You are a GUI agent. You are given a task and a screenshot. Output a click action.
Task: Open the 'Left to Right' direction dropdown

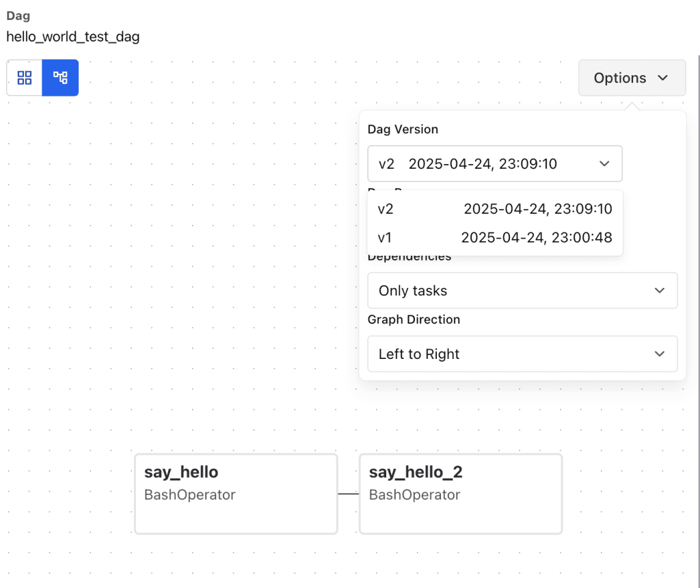(x=522, y=354)
